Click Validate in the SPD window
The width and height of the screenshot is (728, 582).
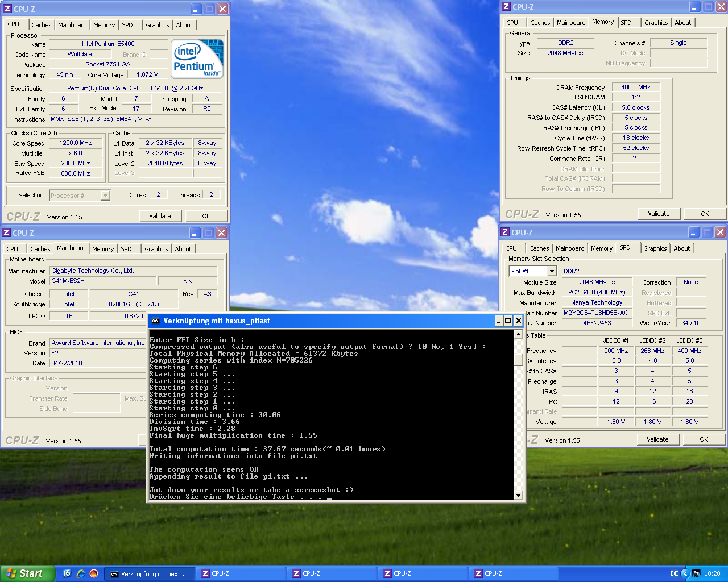pyautogui.click(x=657, y=439)
